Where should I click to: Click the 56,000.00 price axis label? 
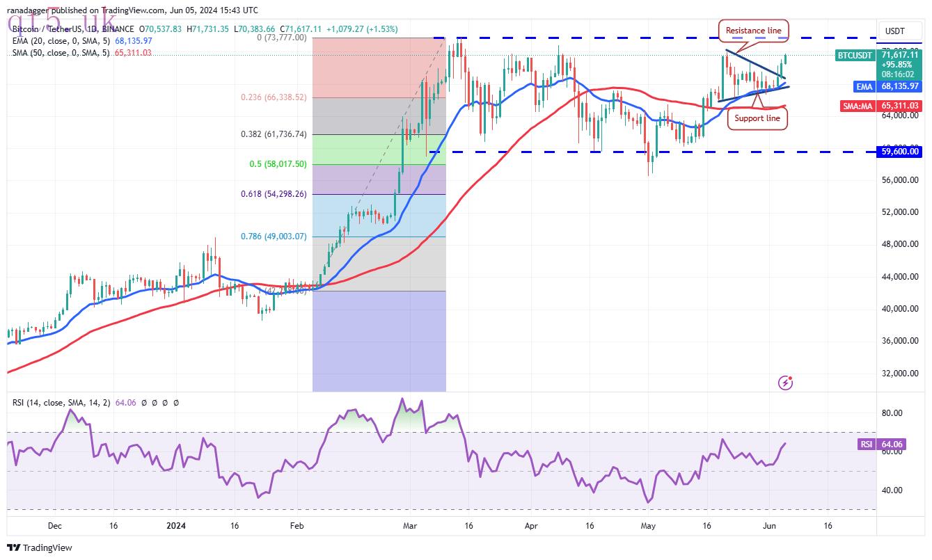pyautogui.click(x=900, y=180)
